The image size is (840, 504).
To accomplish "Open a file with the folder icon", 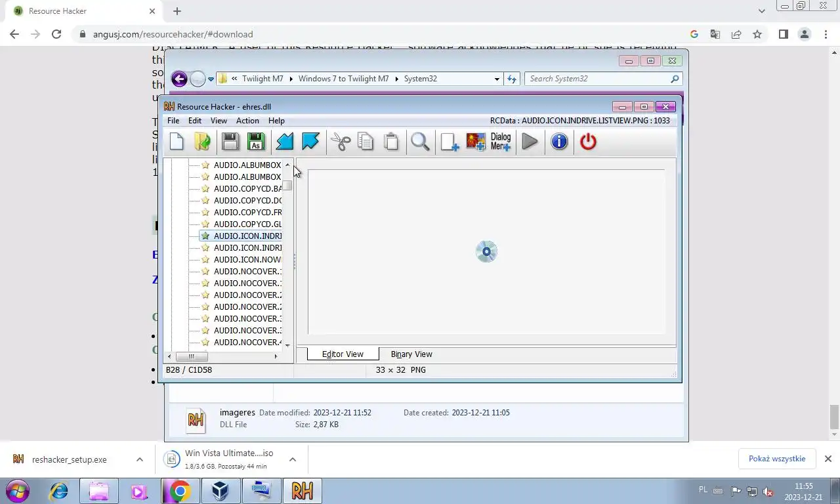I will pyautogui.click(x=202, y=141).
